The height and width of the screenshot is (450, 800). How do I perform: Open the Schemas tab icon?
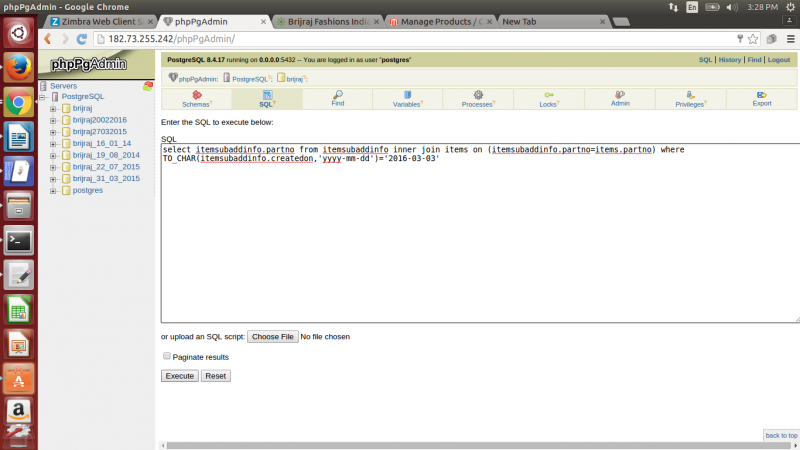point(196,95)
